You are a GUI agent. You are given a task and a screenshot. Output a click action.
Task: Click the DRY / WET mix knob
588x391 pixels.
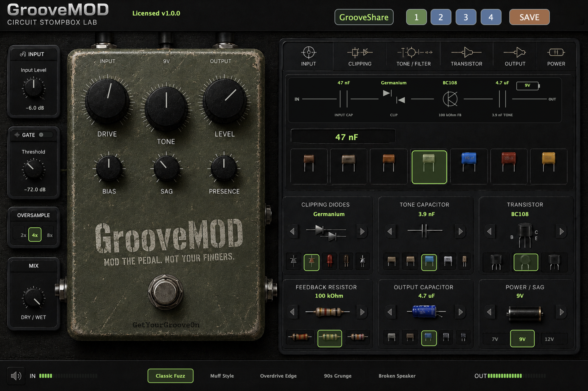(x=33, y=298)
